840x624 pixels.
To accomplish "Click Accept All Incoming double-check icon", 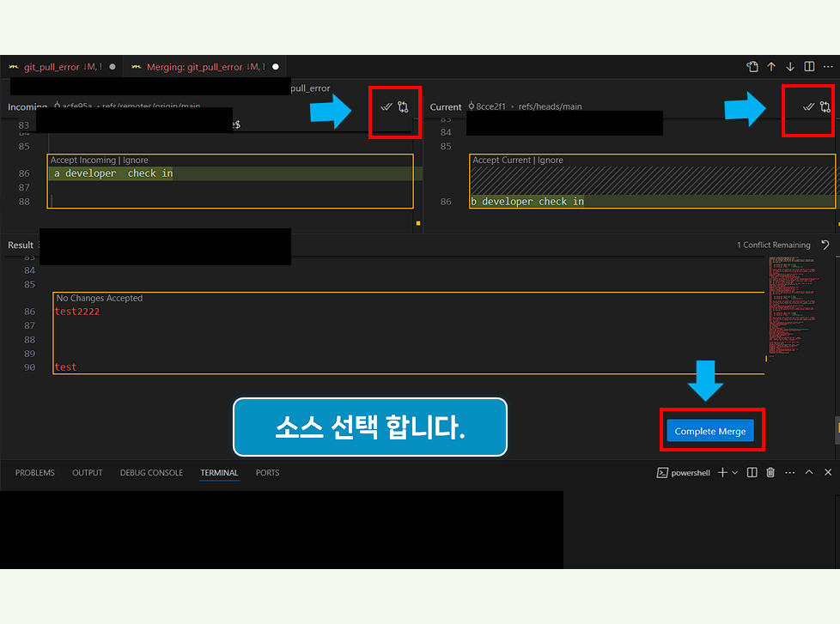I will point(386,107).
